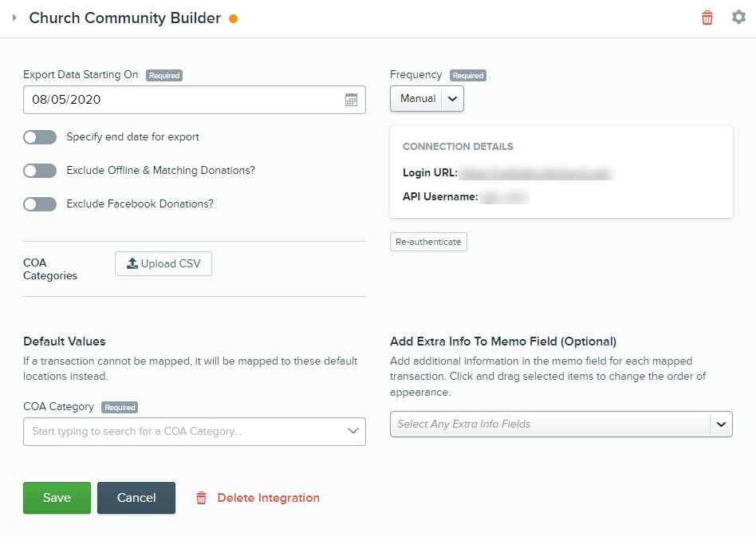Screen dimensions: 756x537
Task: Click the Export Data Starting On date field
Action: 195,100
